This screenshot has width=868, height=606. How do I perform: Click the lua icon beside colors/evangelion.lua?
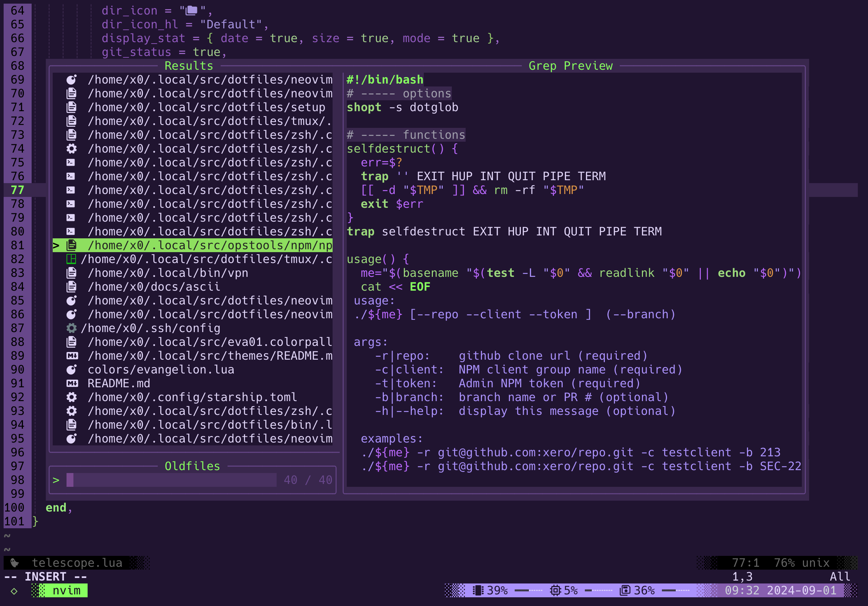[x=71, y=369]
